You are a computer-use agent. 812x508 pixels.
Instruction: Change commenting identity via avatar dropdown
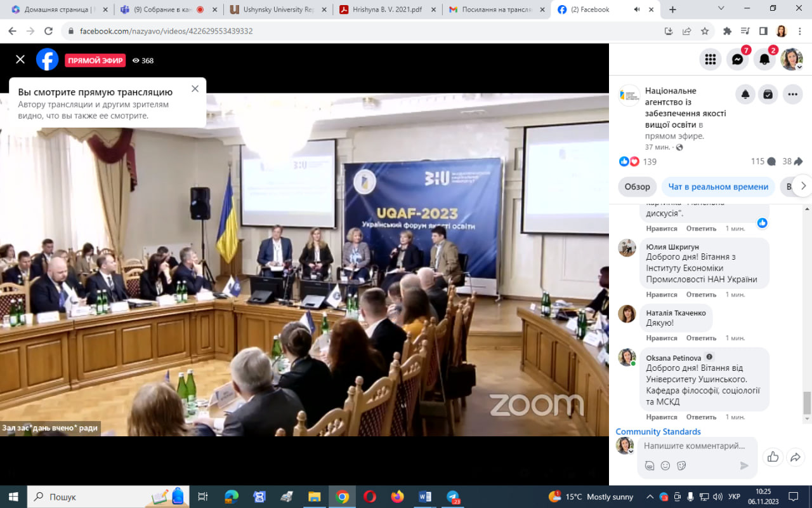625,446
